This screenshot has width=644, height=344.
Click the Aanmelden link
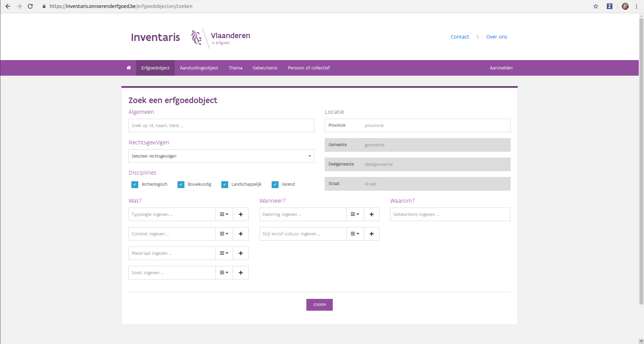coord(501,68)
